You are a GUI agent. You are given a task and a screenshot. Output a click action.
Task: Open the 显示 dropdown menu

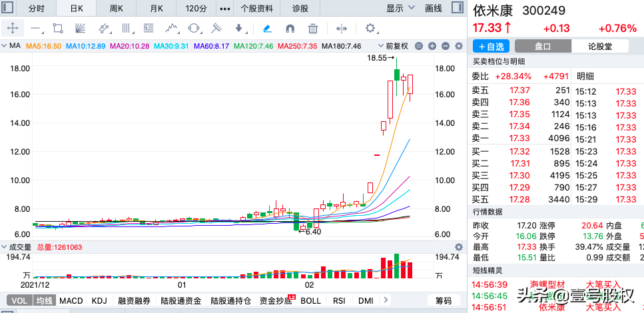click(x=400, y=9)
